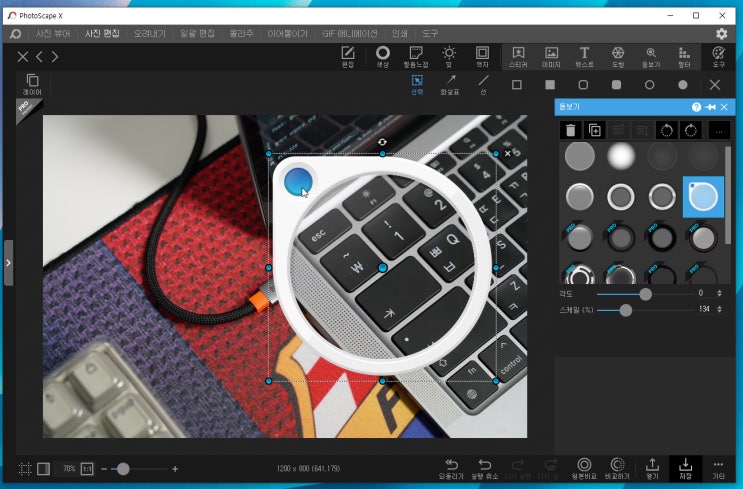Select the filled circle shape tool
The width and height of the screenshot is (743, 489).
click(683, 85)
